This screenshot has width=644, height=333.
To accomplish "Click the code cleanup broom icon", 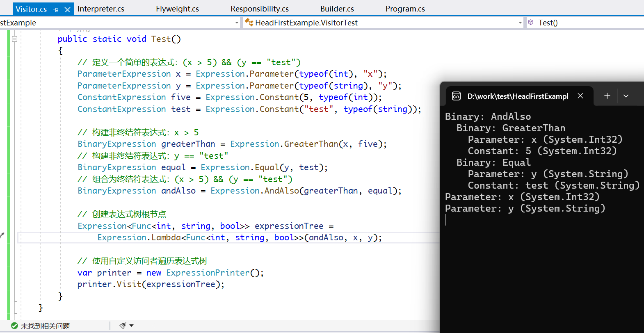I will pos(123,326).
